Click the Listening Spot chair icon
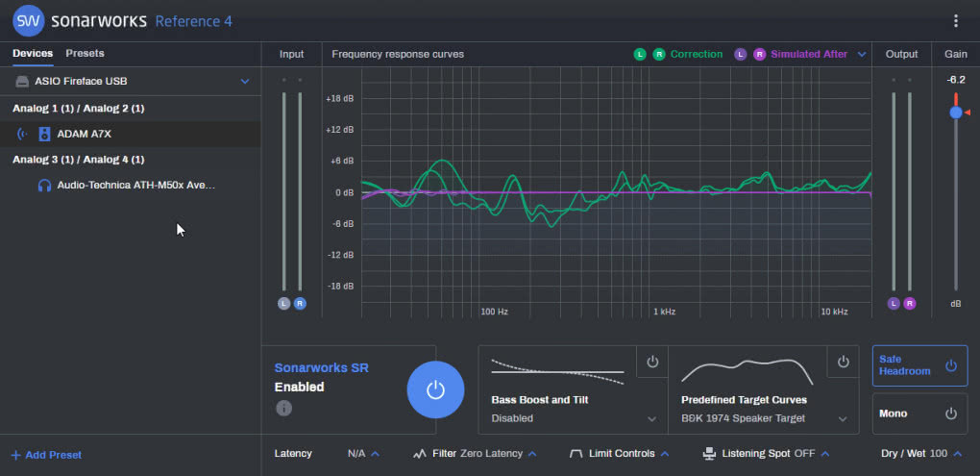This screenshot has height=476, width=980. pos(709,454)
